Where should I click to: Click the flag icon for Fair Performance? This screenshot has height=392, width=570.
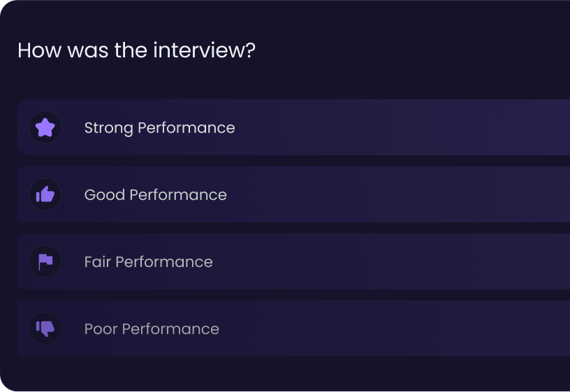45,262
